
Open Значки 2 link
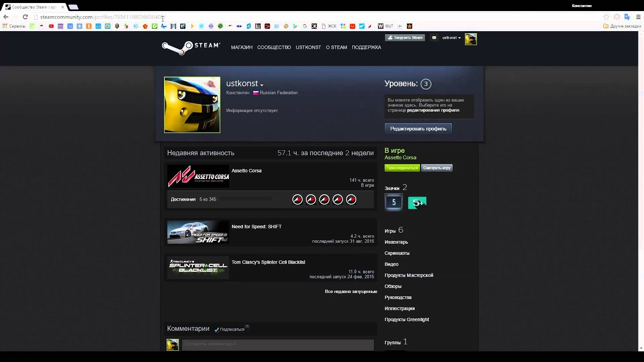point(396,188)
